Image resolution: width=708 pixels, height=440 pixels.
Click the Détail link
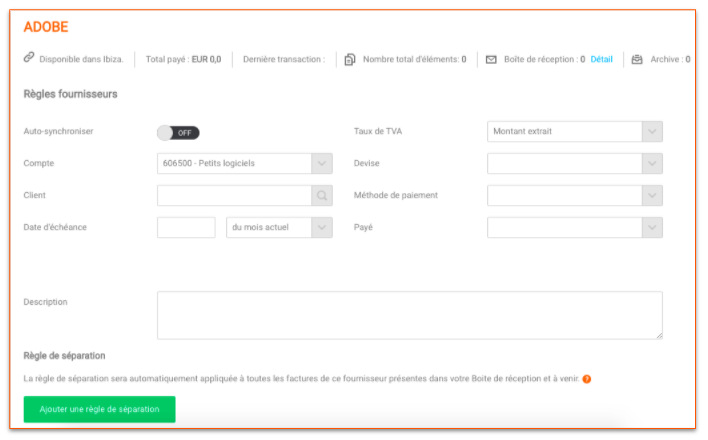point(601,59)
